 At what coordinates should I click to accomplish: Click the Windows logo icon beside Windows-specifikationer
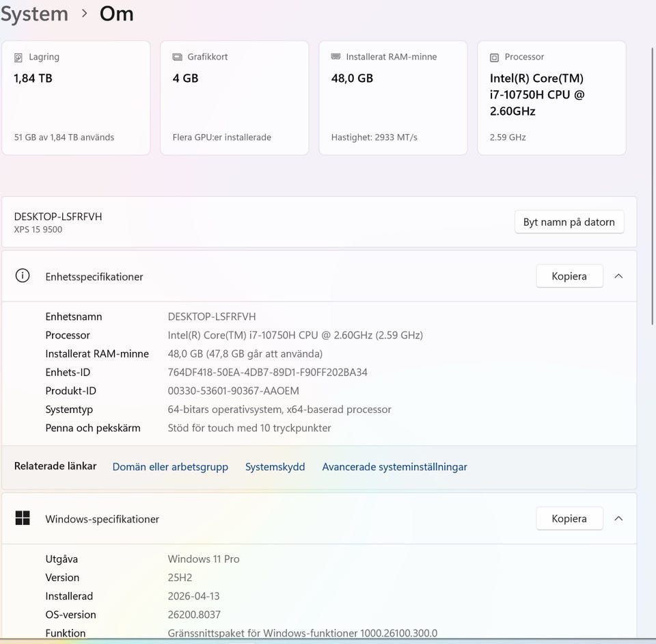[23, 518]
